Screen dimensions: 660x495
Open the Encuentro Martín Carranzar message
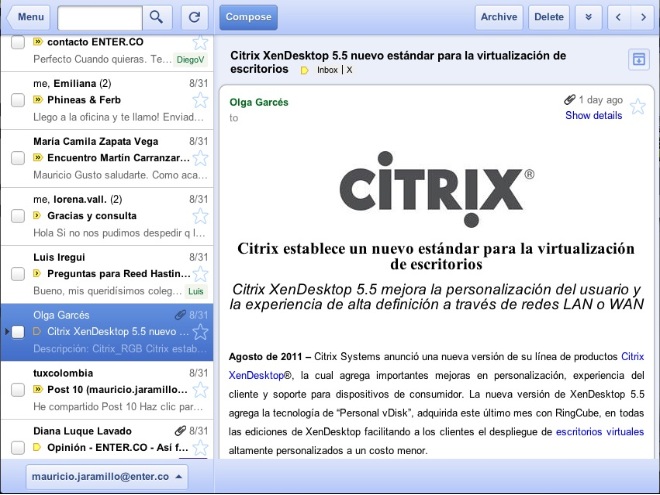[x=107, y=159]
